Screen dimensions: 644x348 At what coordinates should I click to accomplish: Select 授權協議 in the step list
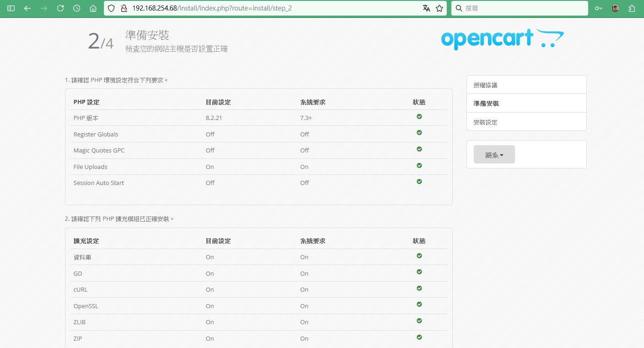(x=485, y=85)
